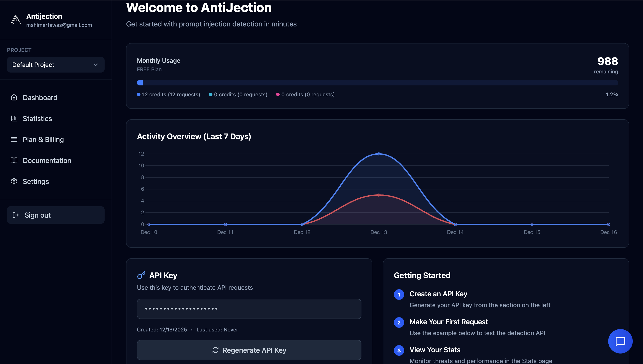Click the Dec 13 red data point
643x364 pixels.
pyautogui.click(x=378, y=195)
